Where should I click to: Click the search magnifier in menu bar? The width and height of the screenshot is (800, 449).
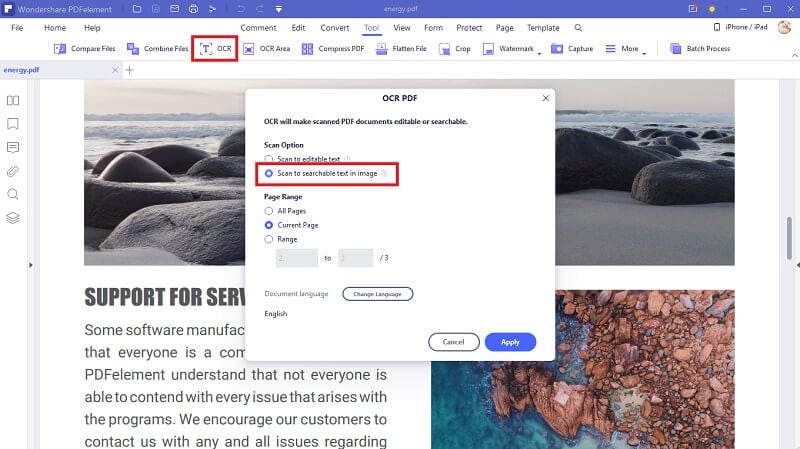[x=578, y=28]
